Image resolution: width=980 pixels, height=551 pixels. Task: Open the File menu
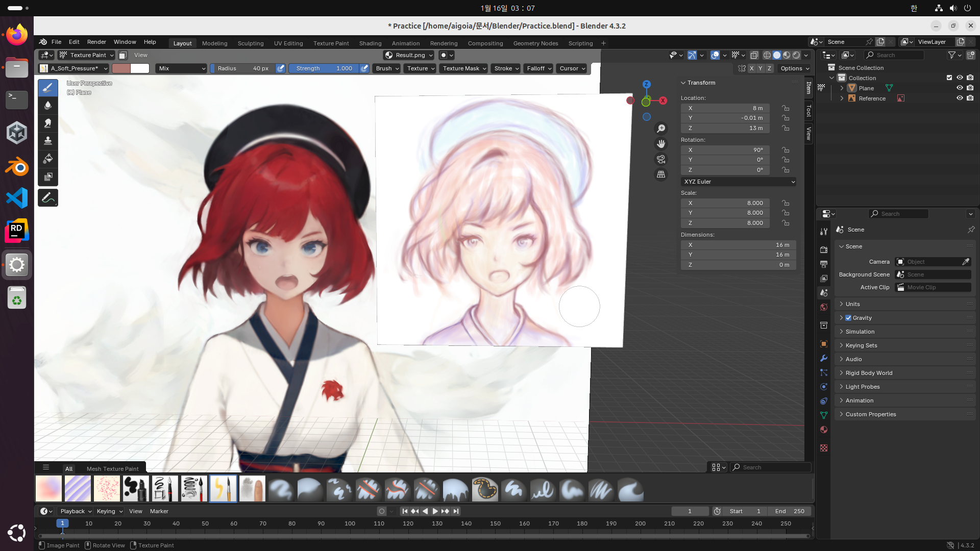(x=56, y=42)
